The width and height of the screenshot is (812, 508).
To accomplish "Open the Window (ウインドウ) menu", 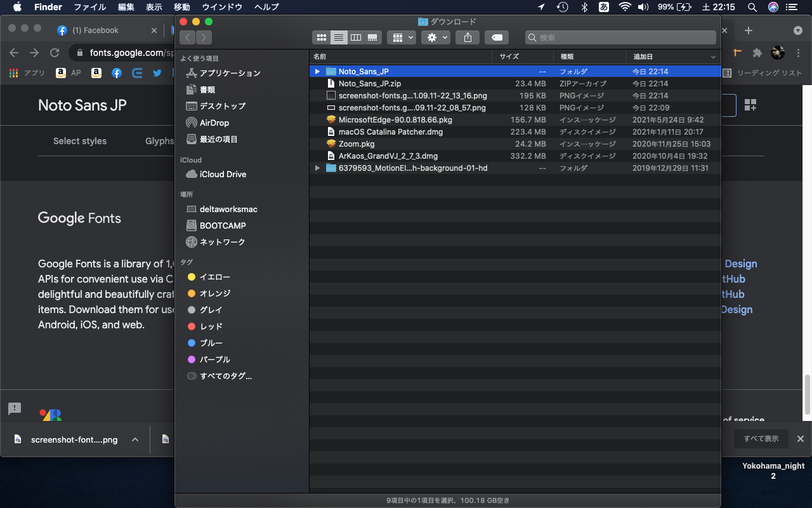I will (222, 7).
